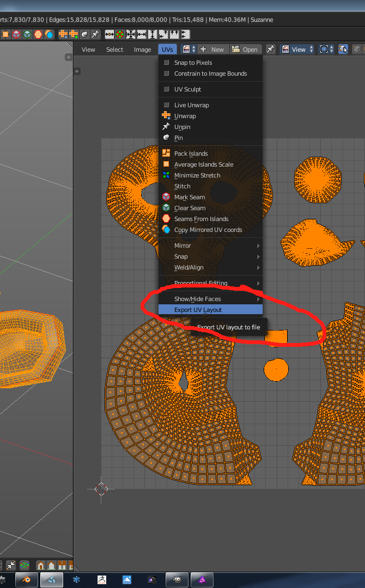365x588 pixels.
Task: Click the blue swirl app in the taskbar
Action: 51,580
